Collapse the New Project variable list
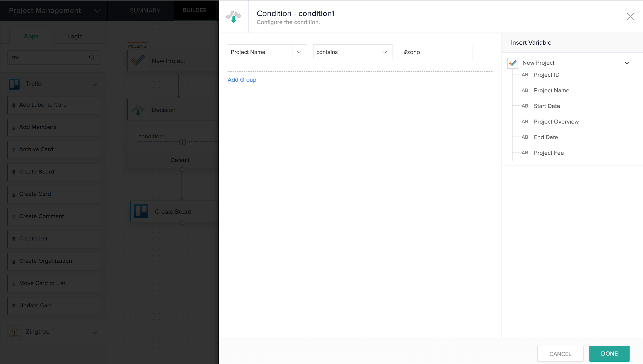This screenshot has width=643, height=364. click(627, 63)
